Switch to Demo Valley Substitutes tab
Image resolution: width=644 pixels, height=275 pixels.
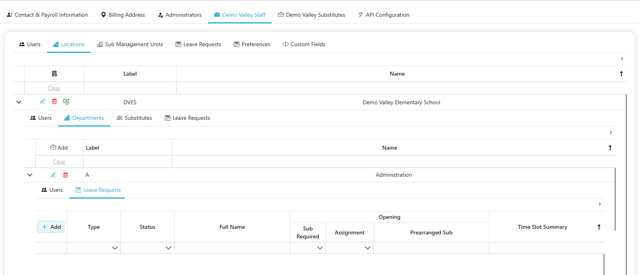311,15
